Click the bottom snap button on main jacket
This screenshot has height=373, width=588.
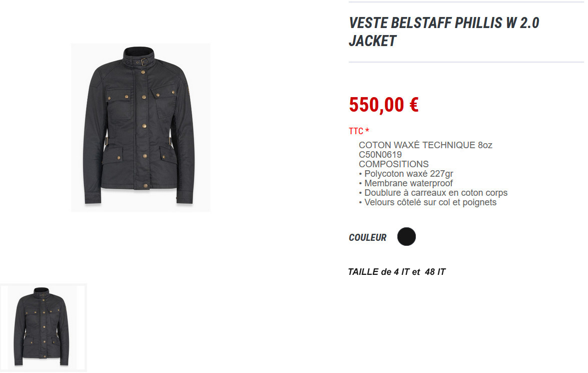click(x=145, y=185)
